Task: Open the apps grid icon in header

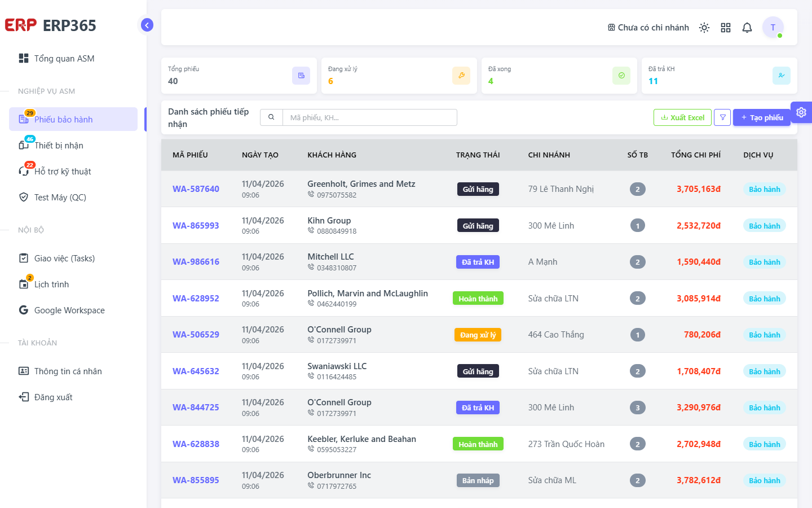Action: coord(726,28)
